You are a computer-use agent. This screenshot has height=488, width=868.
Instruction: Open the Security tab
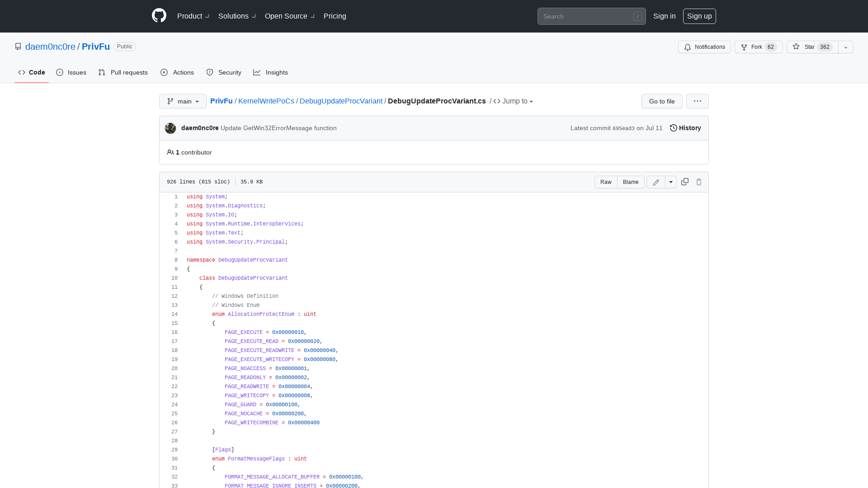pyautogui.click(x=224, y=72)
